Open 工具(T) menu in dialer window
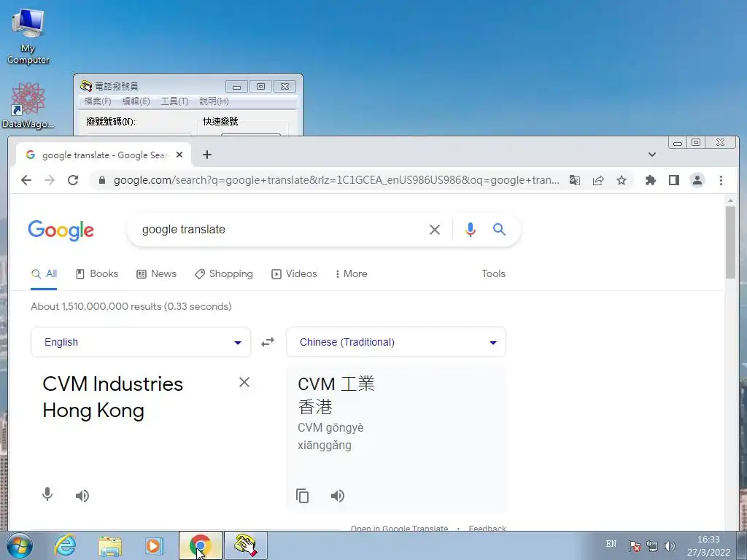This screenshot has height=560, width=747. tap(174, 101)
